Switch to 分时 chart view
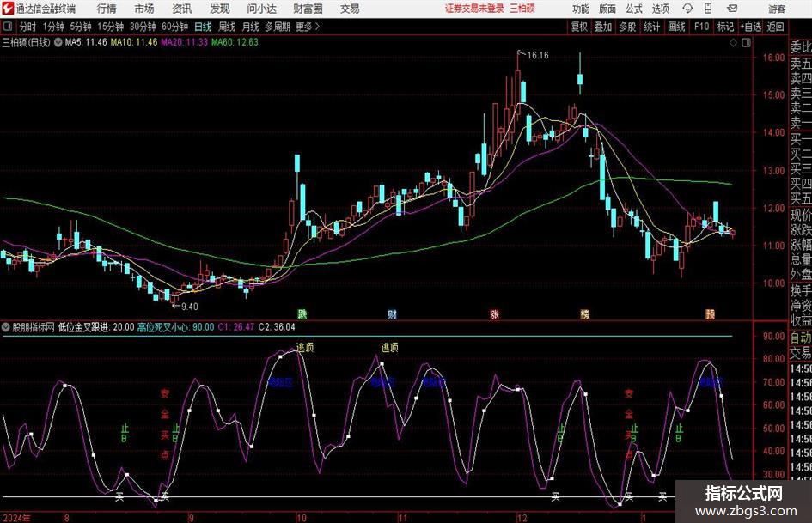 coord(28,27)
